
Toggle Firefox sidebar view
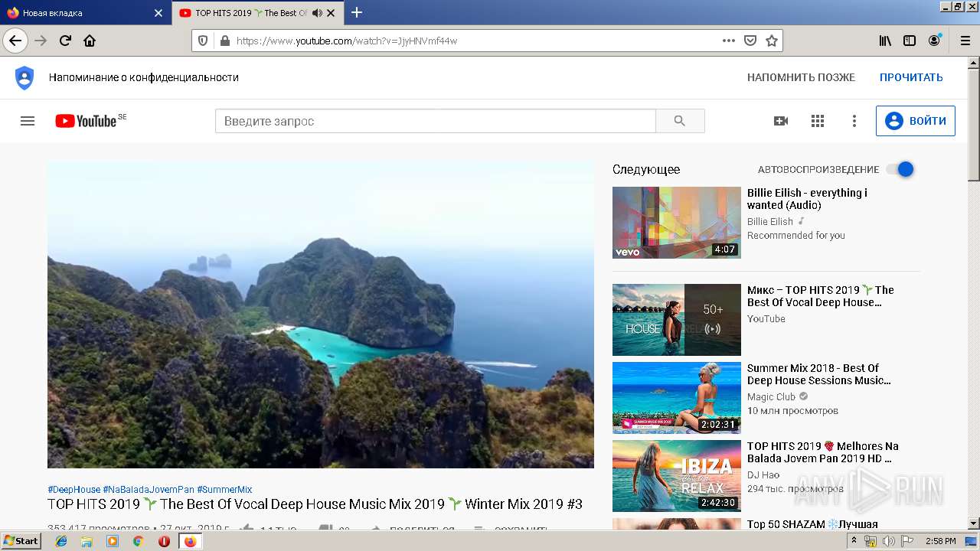pos(910,41)
